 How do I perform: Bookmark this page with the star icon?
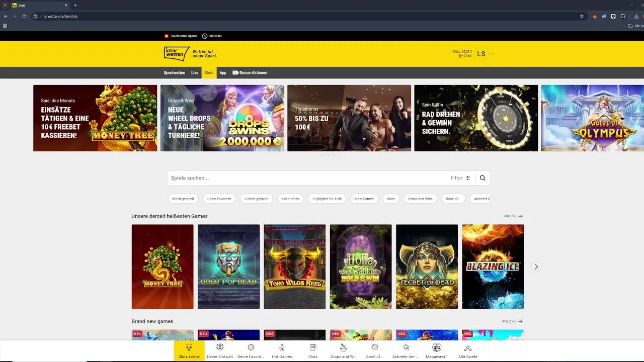(x=582, y=16)
